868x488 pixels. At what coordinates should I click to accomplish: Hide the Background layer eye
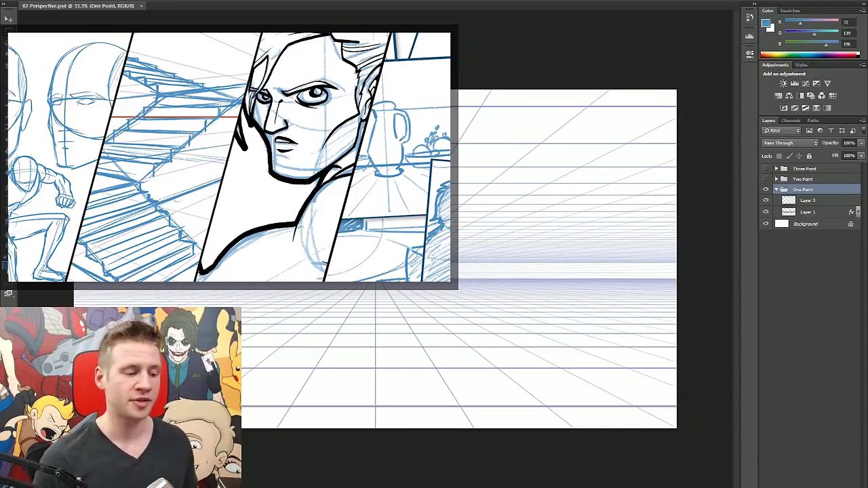[766, 224]
